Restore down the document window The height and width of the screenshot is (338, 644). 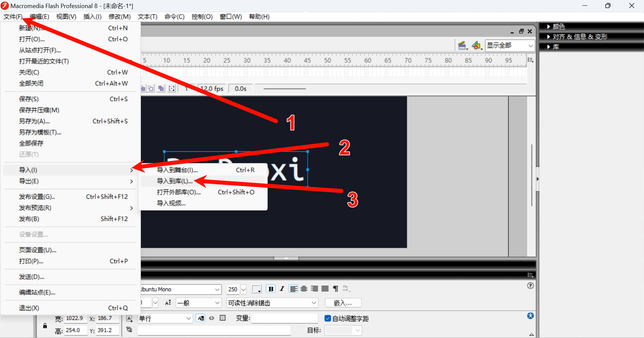521,31
